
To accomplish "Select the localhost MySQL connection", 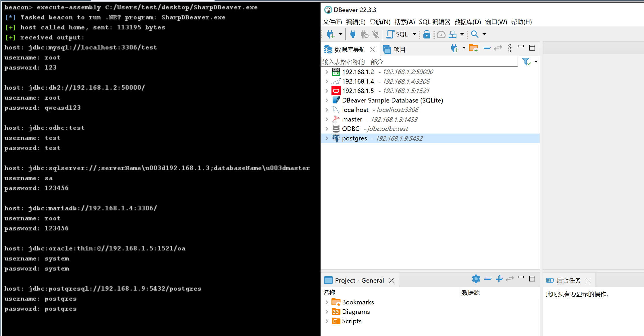I will 355,110.
